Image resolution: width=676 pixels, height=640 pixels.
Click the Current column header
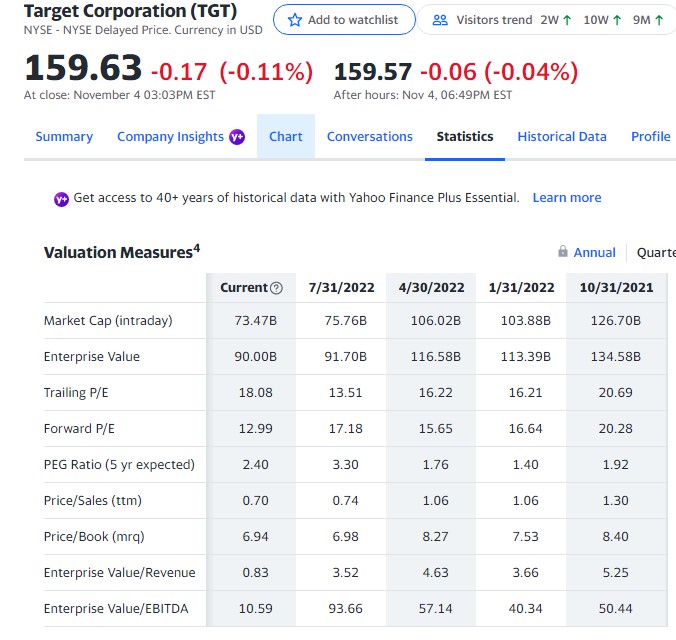(x=244, y=288)
